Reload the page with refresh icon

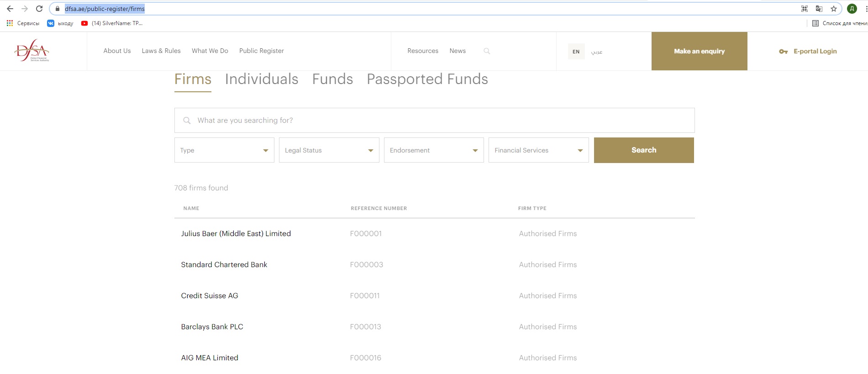39,9
